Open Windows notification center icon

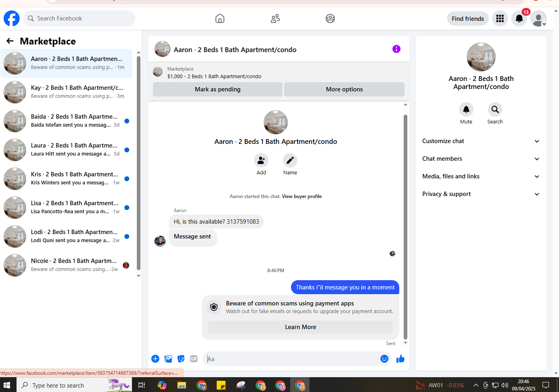coord(546,385)
